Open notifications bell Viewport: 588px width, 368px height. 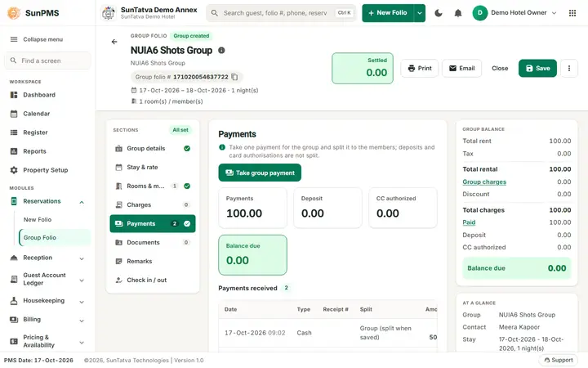[458, 13]
